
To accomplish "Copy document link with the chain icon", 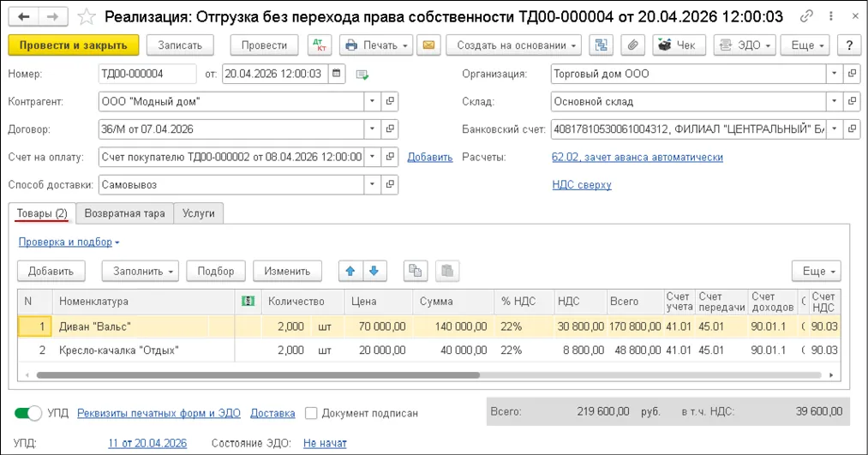I will click(x=806, y=16).
